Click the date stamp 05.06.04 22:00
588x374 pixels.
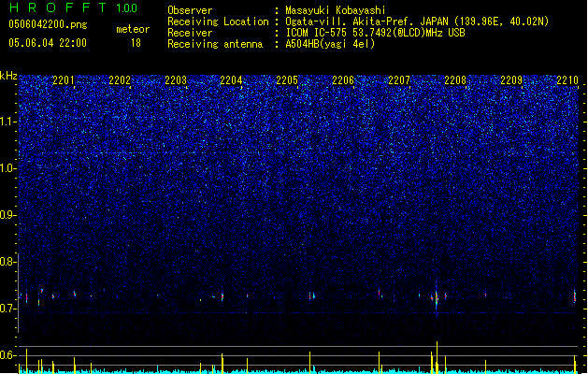(48, 43)
